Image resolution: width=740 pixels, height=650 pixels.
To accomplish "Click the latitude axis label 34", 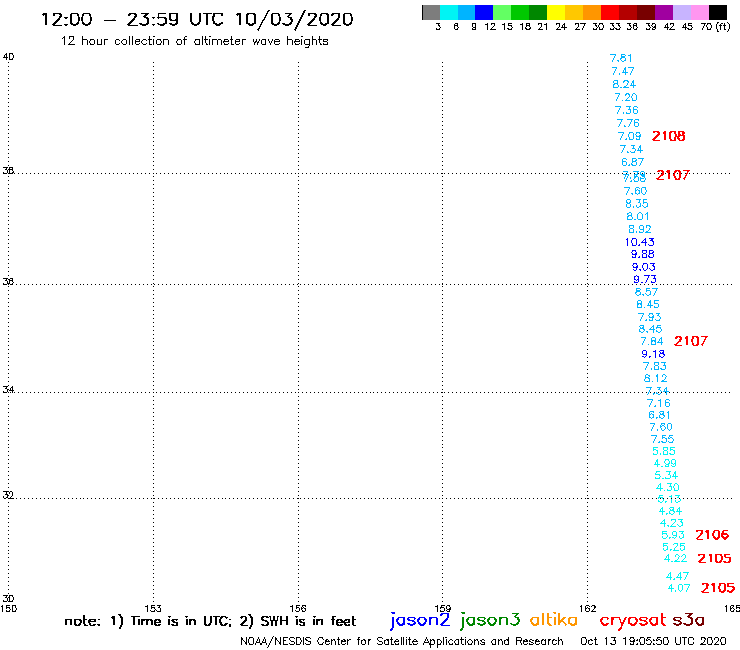I will click(x=8, y=389).
